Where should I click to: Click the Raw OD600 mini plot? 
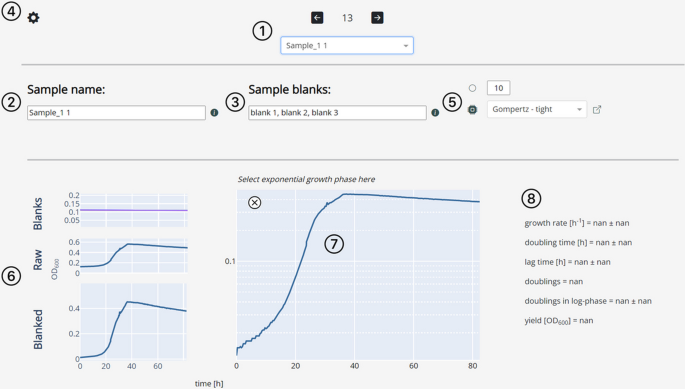click(134, 256)
